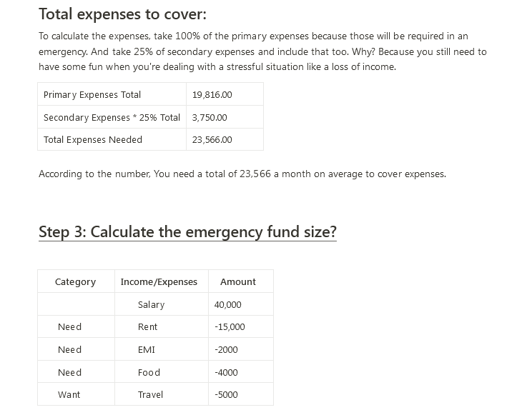The height and width of the screenshot is (420, 517).
Task: Open the Step 3 emergency fund heading link
Action: pyautogui.click(x=187, y=232)
